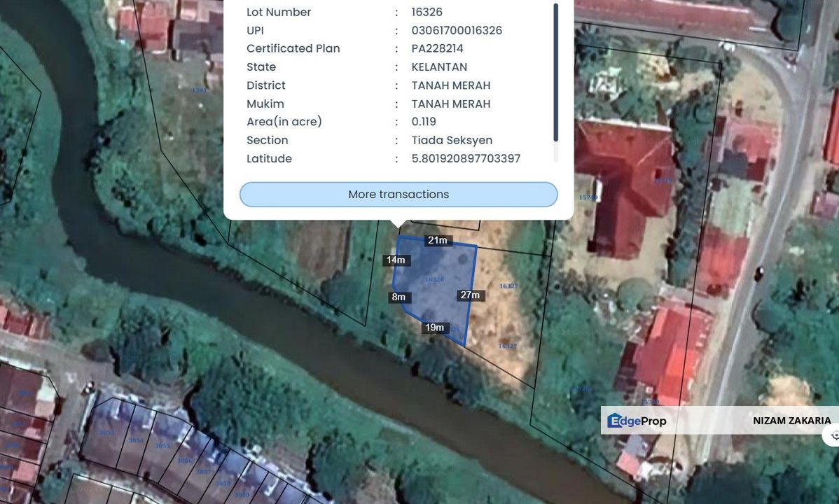Click the popup's vertical scrollbar

click(x=555, y=73)
